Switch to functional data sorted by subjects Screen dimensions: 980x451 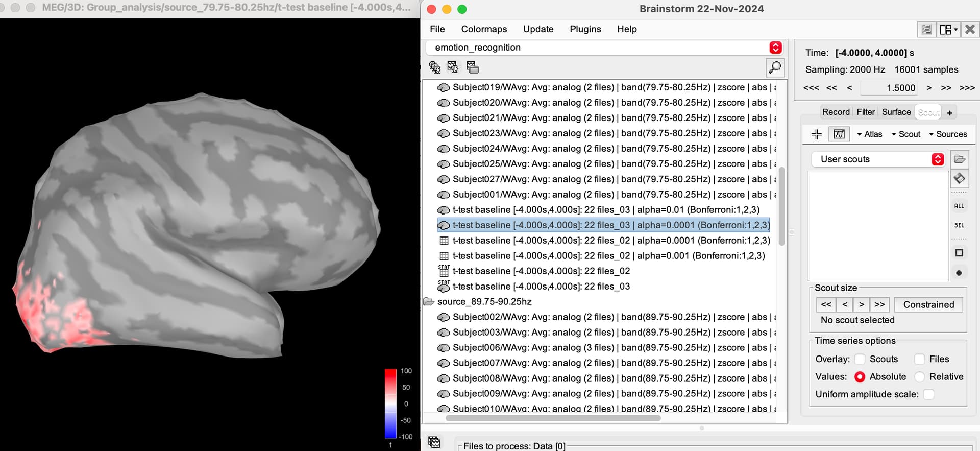(x=453, y=67)
